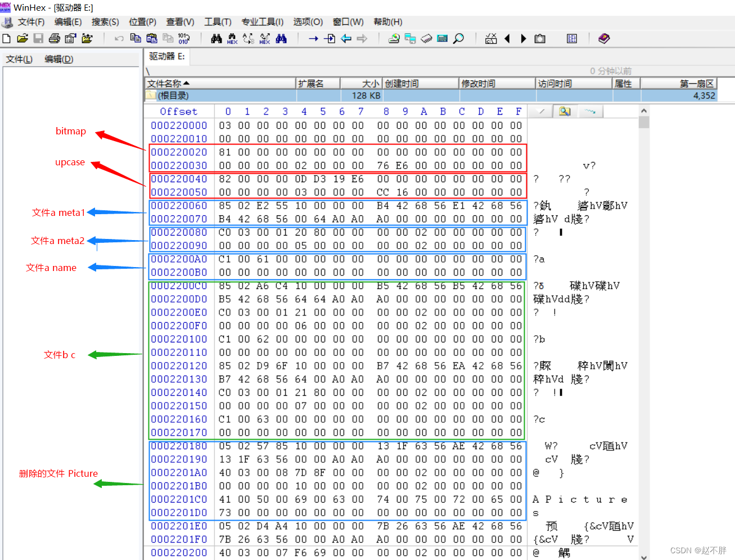Use the Replace Hex Values icon

[x=264, y=38]
